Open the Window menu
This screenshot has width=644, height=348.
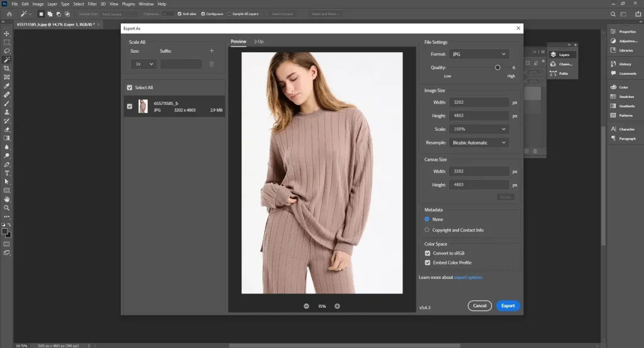[x=146, y=4]
